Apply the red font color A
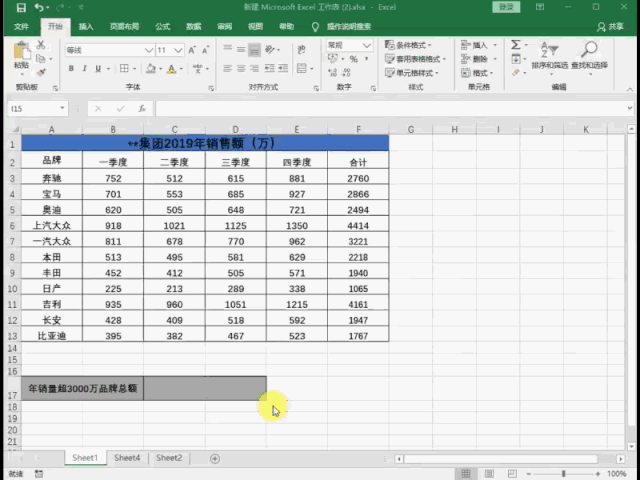This screenshot has height=480, width=640. click(171, 69)
